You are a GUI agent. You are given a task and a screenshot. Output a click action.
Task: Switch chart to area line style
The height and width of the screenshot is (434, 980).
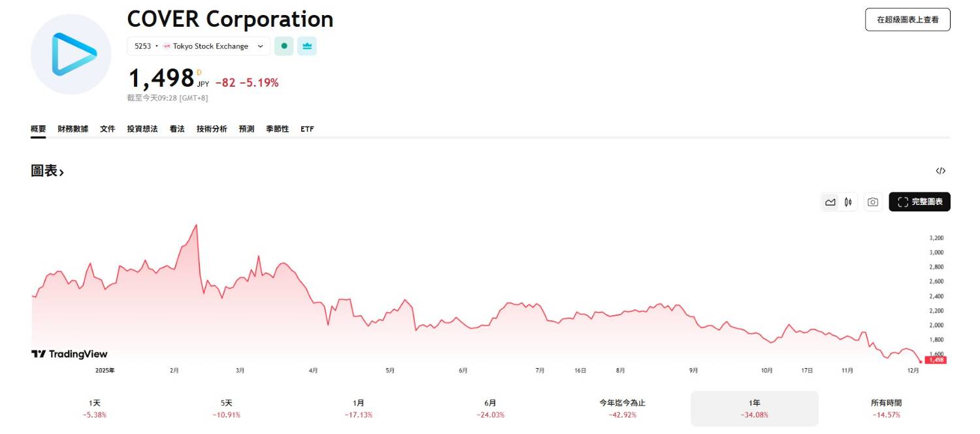point(830,202)
